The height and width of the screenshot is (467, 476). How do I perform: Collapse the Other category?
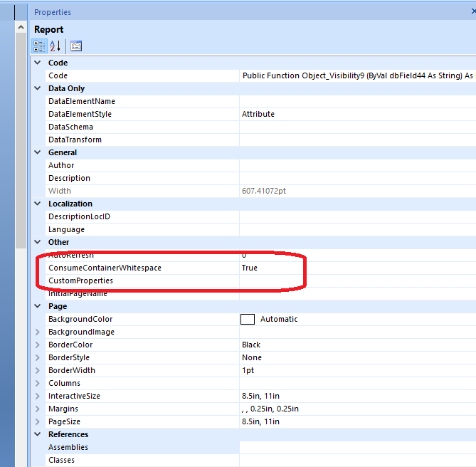pyautogui.click(x=38, y=242)
